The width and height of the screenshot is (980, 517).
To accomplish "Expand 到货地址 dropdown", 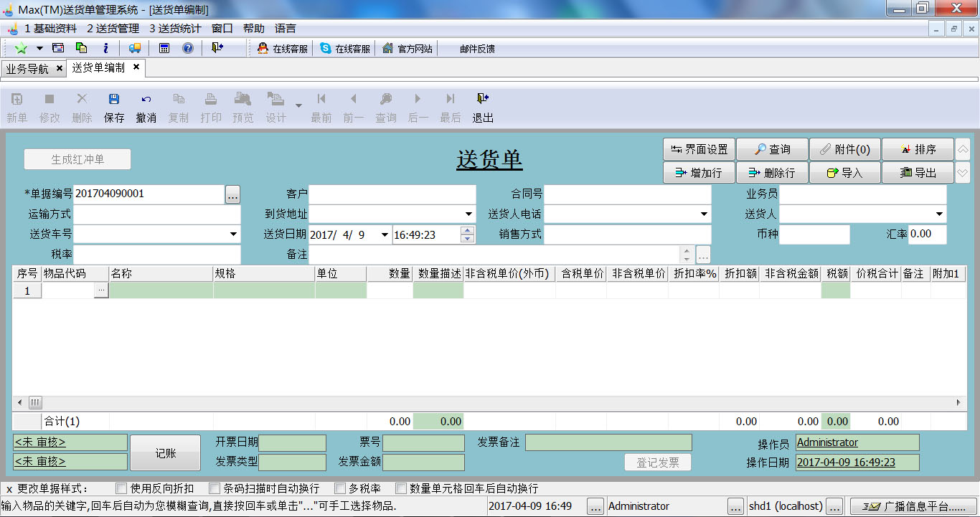I will click(468, 214).
